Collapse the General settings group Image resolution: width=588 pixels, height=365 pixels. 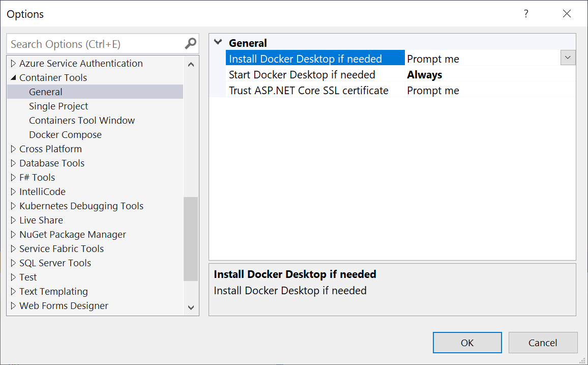[x=218, y=42]
